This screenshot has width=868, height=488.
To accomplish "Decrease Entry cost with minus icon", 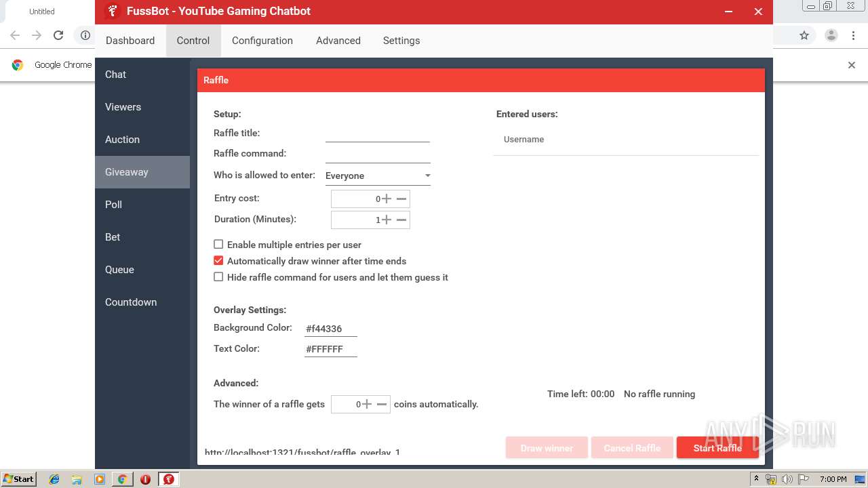I will [401, 199].
